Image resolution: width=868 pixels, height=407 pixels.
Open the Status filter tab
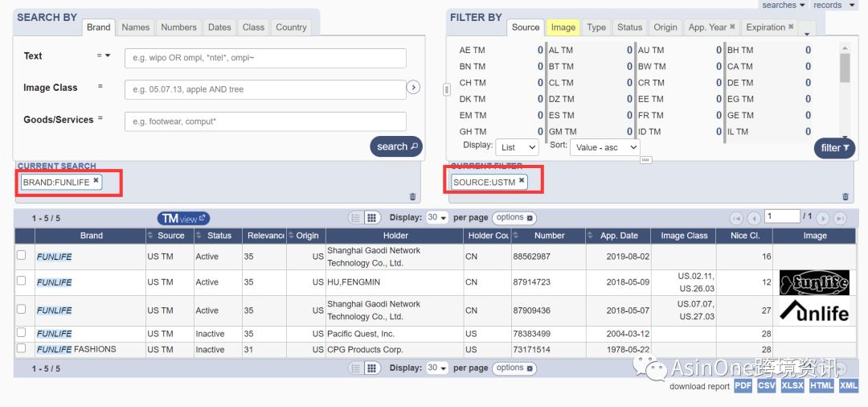pos(629,27)
